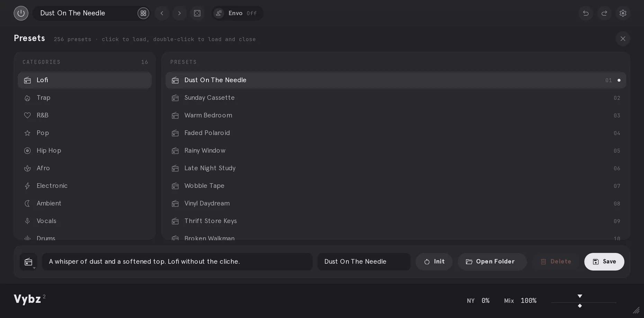Choose the Hip Hop category
The image size is (644, 318).
click(85, 151)
